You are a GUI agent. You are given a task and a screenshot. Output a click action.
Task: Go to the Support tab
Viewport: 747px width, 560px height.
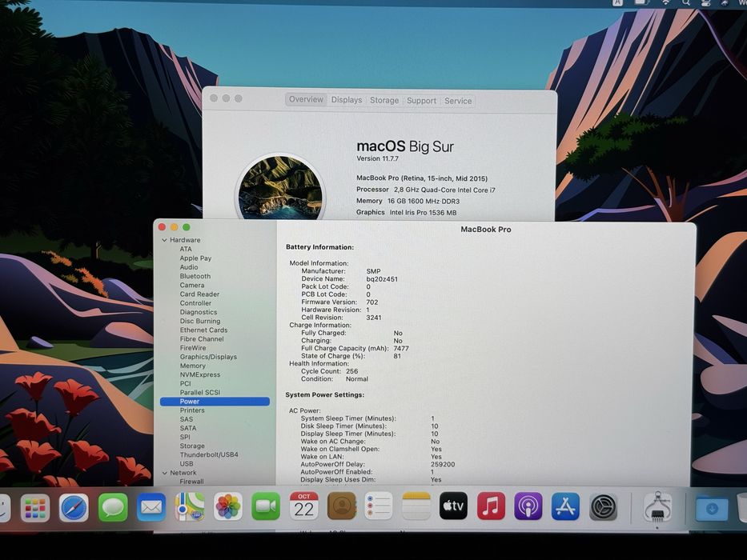(x=421, y=101)
